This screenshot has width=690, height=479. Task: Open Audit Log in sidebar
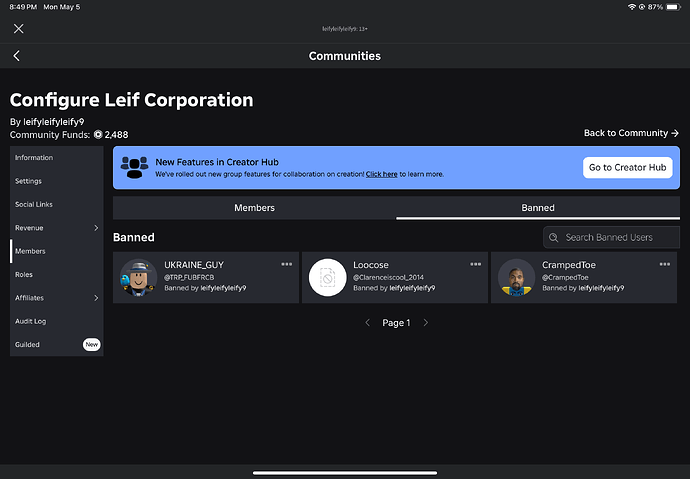coord(57,321)
